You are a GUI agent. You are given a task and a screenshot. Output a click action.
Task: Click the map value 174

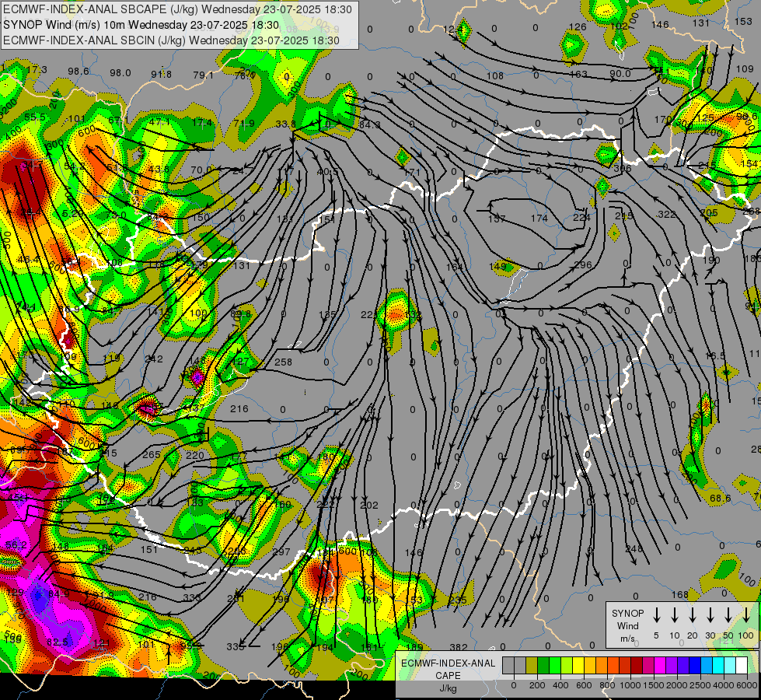pos(539,219)
